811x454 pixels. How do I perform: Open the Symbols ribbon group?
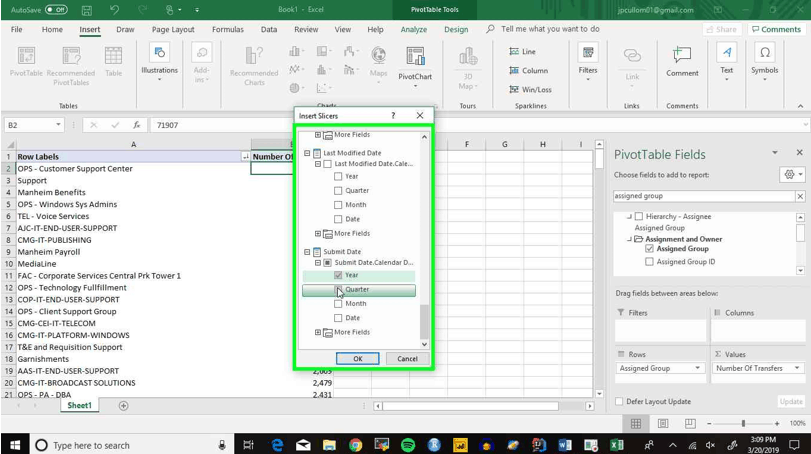click(x=764, y=62)
